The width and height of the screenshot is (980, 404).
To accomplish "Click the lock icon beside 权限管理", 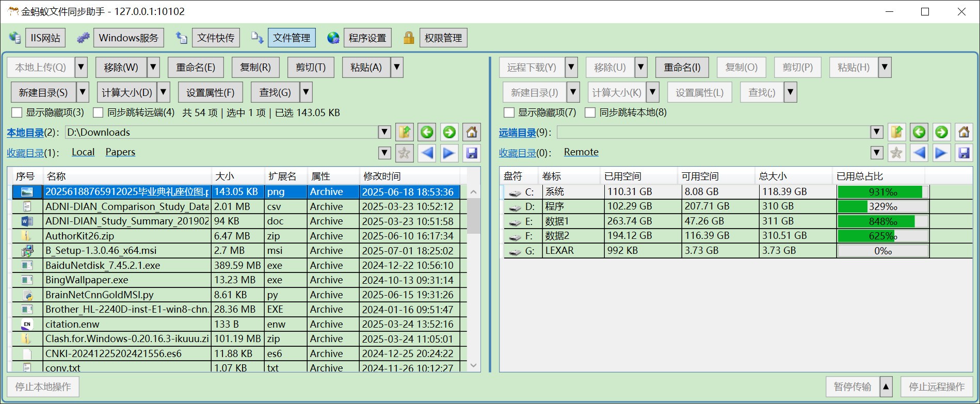I will [x=409, y=38].
